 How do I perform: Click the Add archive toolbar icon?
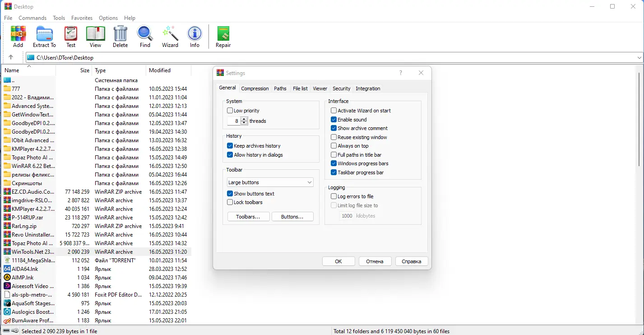[x=18, y=34]
